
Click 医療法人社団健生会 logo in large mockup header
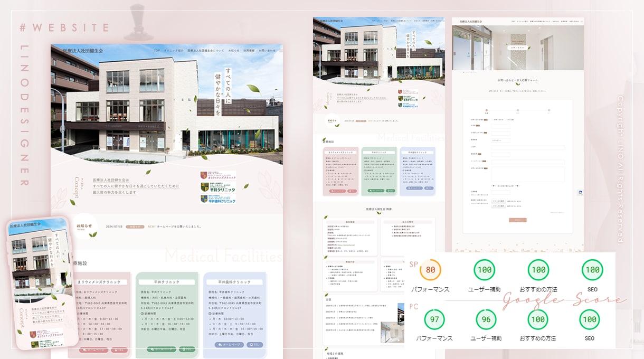83,51
